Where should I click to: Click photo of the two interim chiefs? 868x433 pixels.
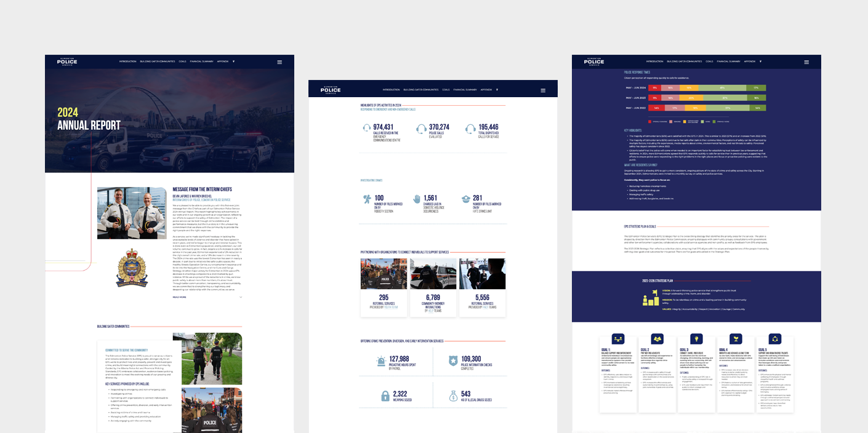coord(132,213)
